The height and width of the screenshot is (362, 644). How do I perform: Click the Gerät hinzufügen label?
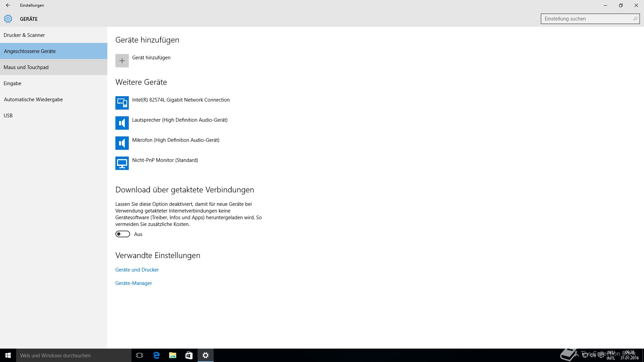click(x=151, y=58)
